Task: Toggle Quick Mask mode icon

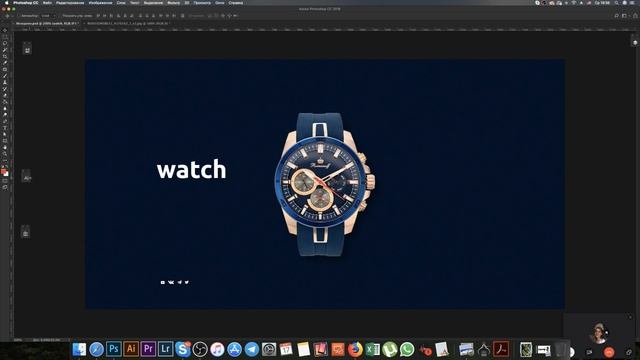Action: point(5,181)
